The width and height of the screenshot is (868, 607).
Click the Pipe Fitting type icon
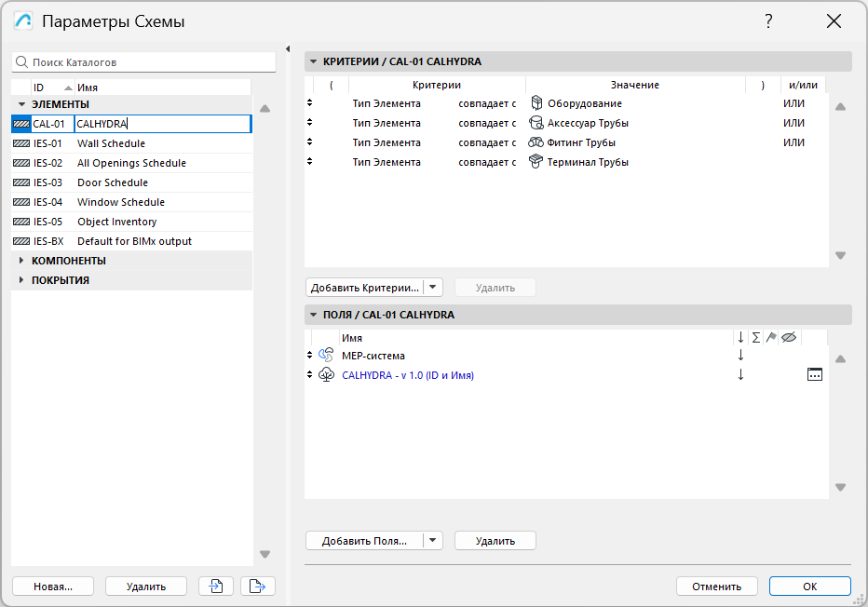click(x=536, y=142)
